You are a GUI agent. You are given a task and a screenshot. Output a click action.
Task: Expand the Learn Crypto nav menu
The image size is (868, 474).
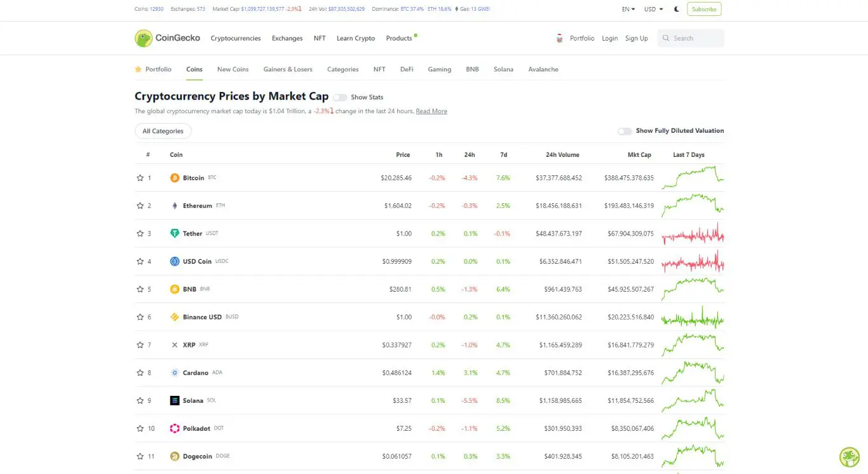[356, 38]
